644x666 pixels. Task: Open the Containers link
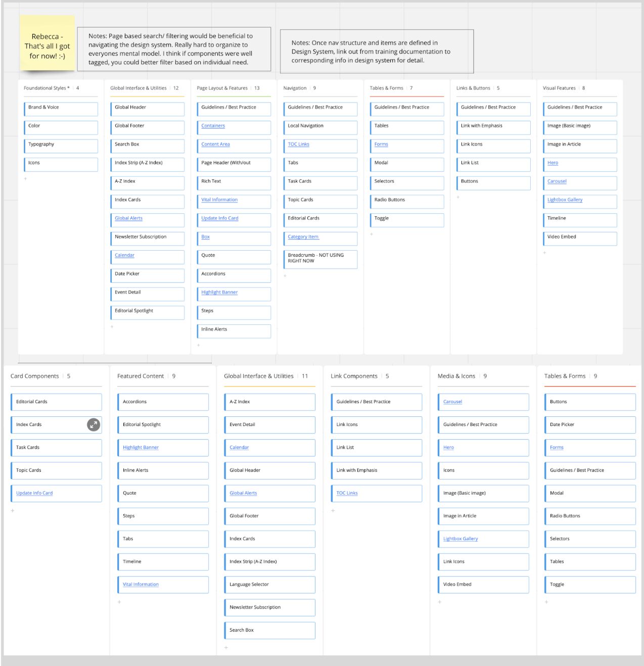(213, 126)
